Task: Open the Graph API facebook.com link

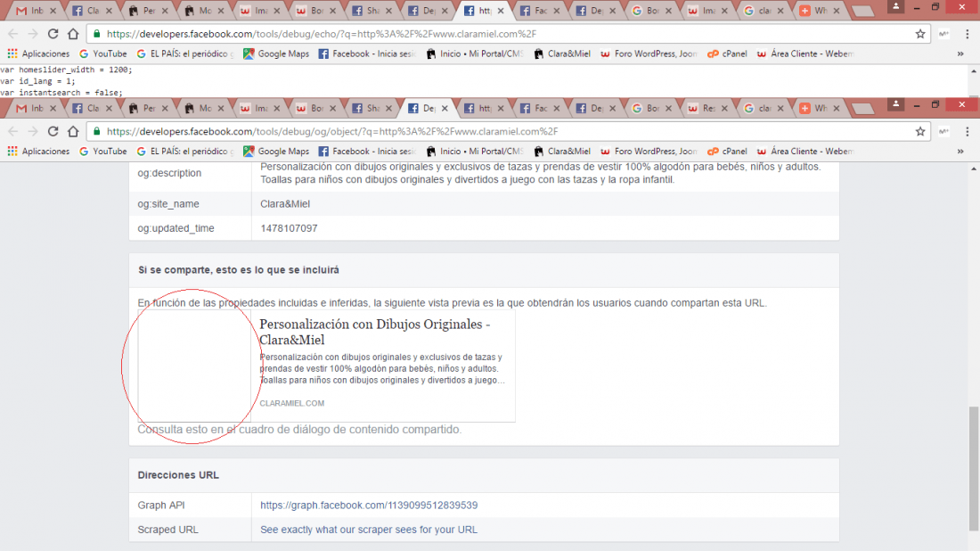Action: click(369, 506)
